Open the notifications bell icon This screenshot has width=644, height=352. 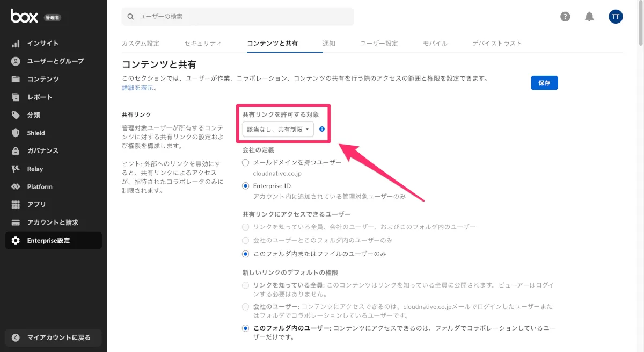[589, 17]
